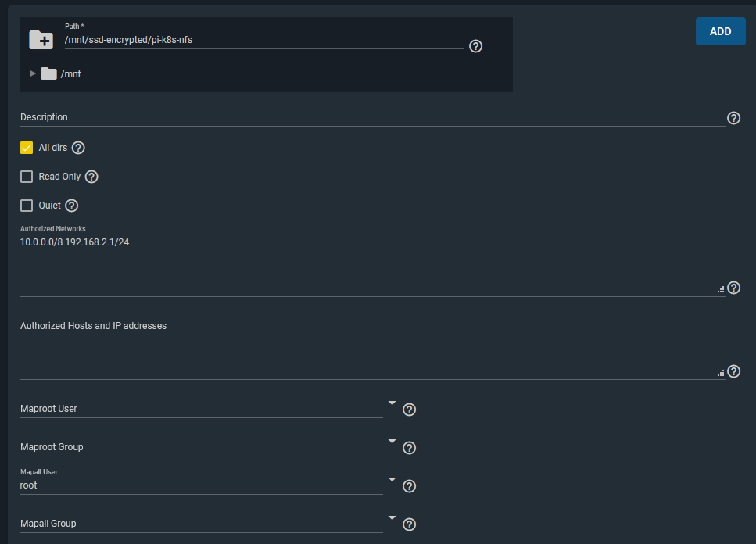
Task: Tick the Quiet checkbox
Action: point(27,206)
